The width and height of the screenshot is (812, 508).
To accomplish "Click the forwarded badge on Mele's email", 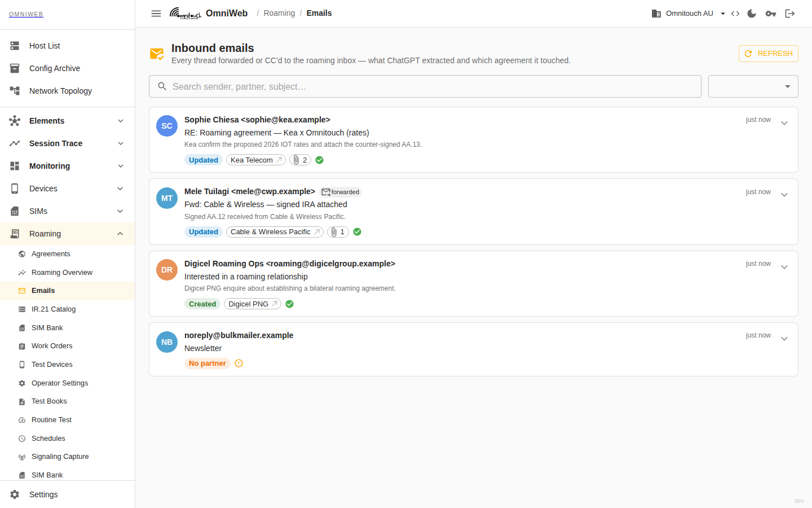I will (x=341, y=192).
